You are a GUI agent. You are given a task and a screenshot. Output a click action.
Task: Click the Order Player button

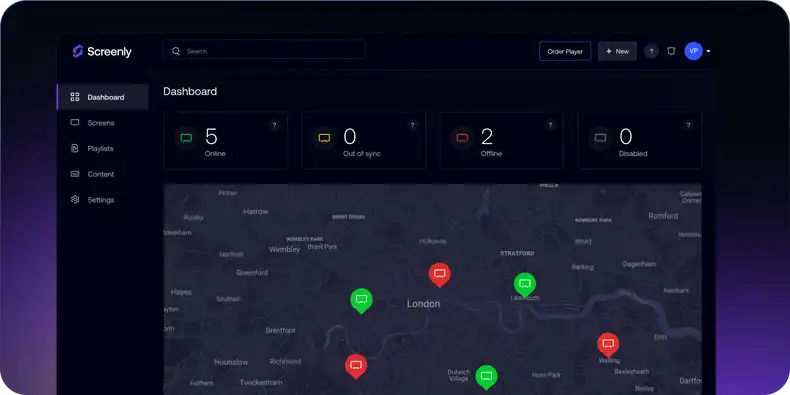pos(565,51)
